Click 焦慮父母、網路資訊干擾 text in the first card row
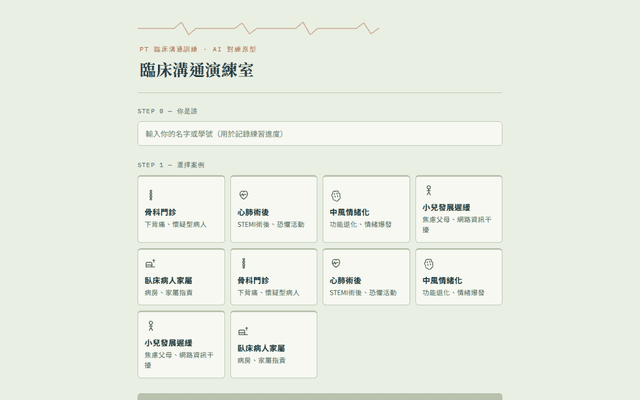 (x=457, y=224)
